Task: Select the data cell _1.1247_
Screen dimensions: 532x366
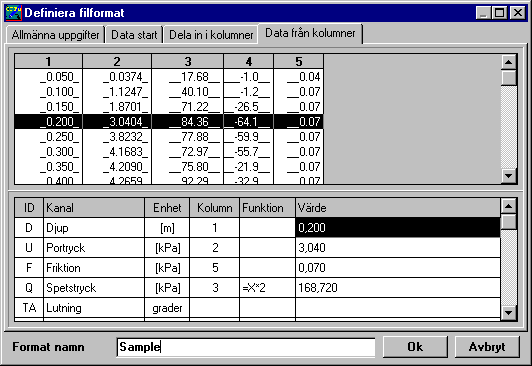Action: pos(117,92)
